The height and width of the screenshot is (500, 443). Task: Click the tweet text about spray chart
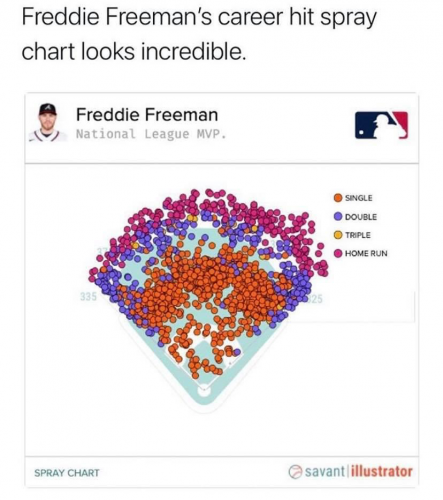pos(199,34)
